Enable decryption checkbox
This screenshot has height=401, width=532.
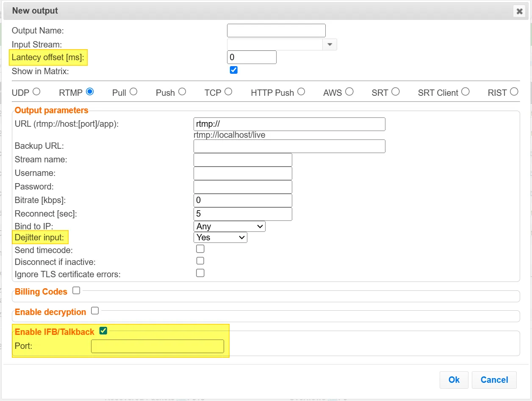(95, 311)
